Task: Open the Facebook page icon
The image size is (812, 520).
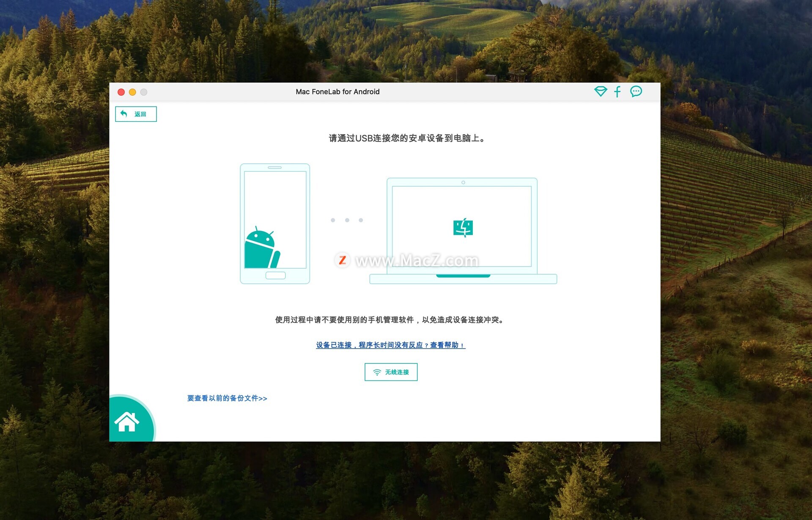Action: coord(617,91)
